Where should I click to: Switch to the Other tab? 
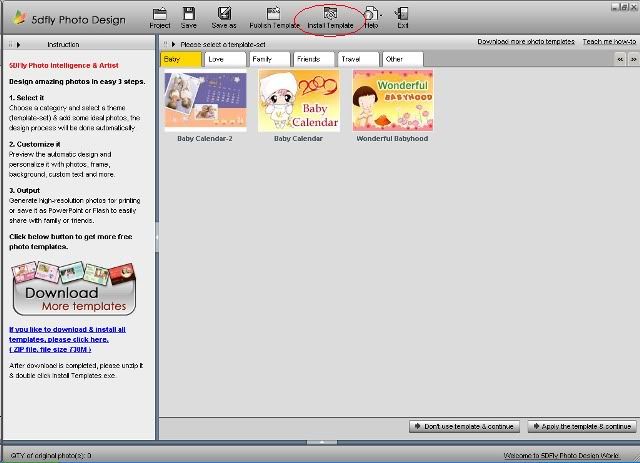tap(402, 59)
